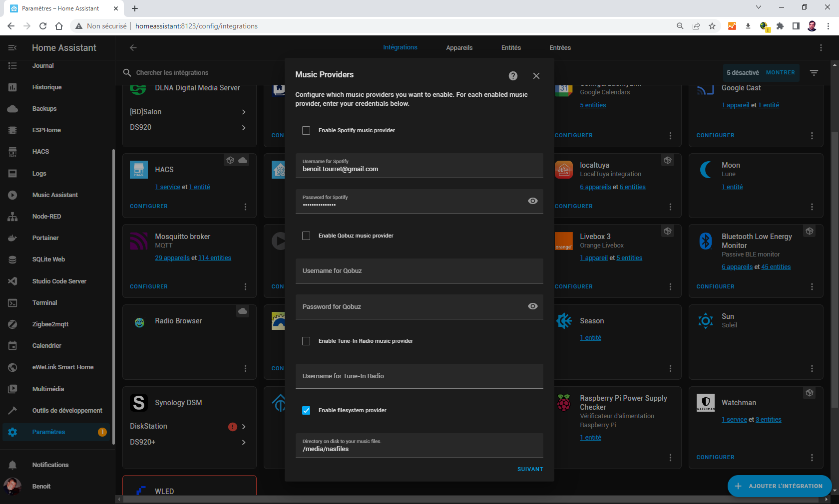Open Portainer in the sidebar
Image resolution: width=839 pixels, height=504 pixels.
coord(57,238)
